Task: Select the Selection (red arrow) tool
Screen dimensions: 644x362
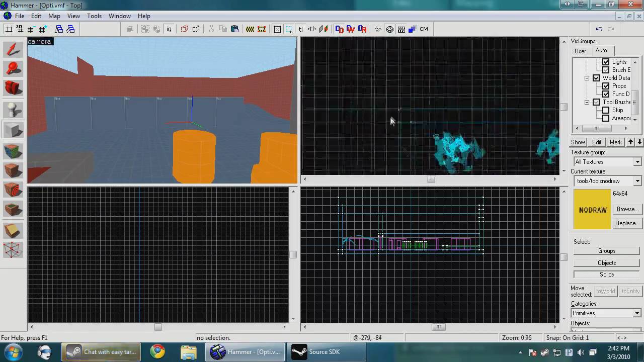Action: [x=13, y=49]
